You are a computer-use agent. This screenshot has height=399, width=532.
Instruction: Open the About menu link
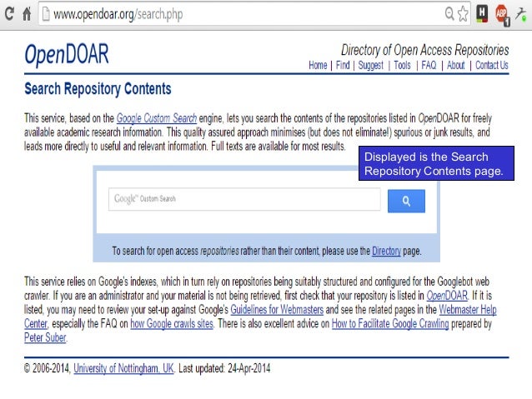(x=455, y=65)
